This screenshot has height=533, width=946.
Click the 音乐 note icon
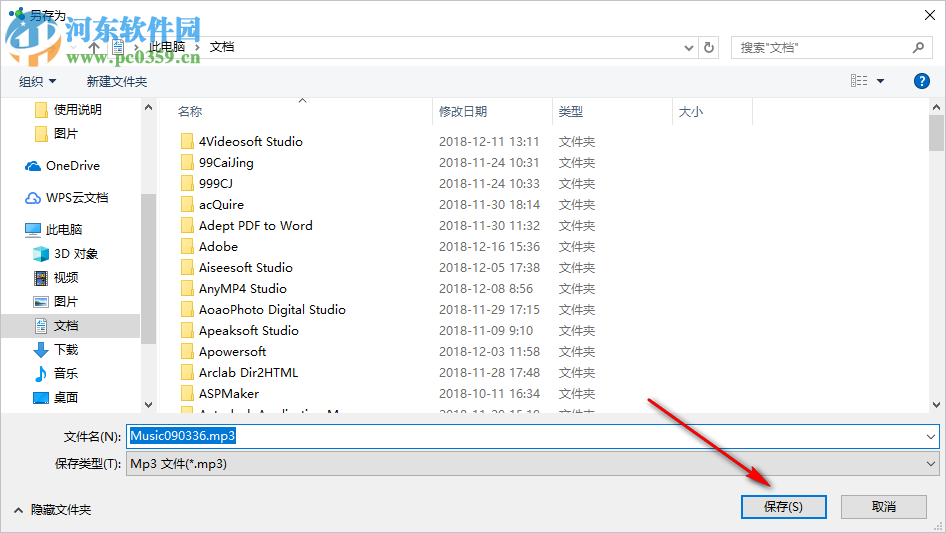click(x=40, y=373)
